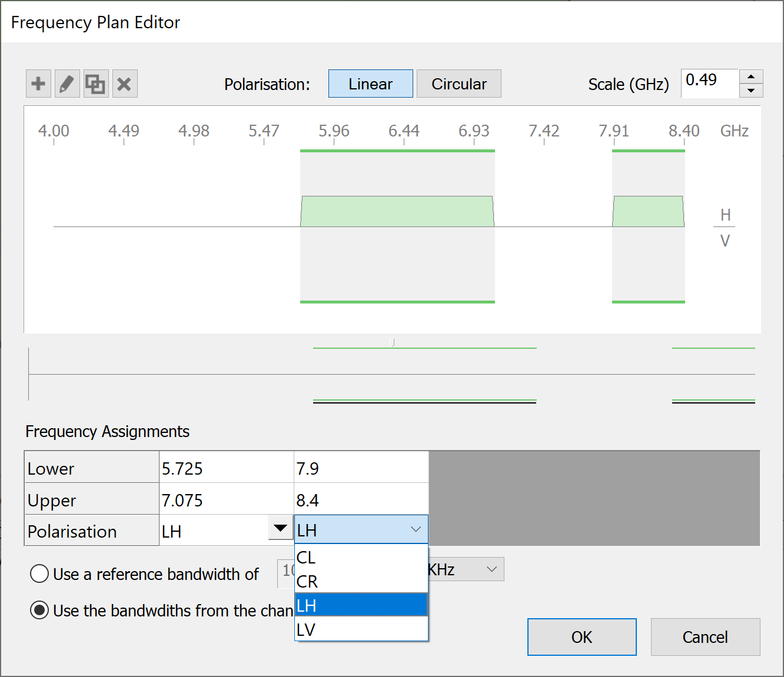
Task: Increase scale with the up spinner arrow
Action: 751,76
